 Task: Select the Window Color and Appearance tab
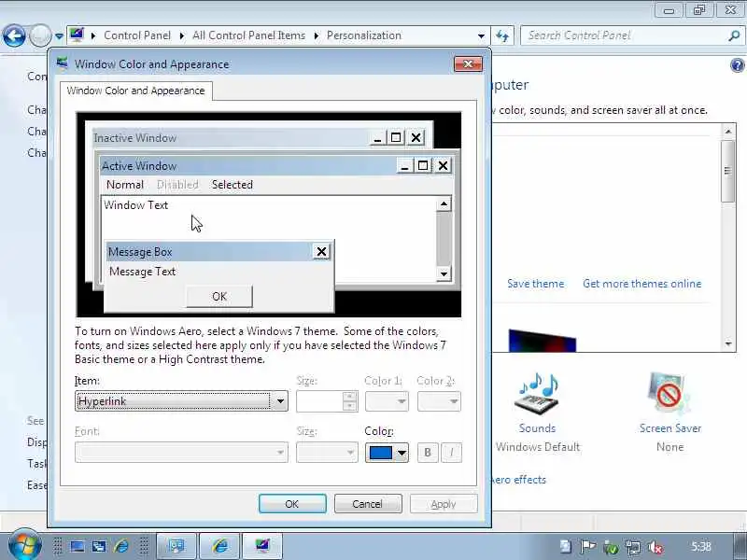(x=135, y=91)
